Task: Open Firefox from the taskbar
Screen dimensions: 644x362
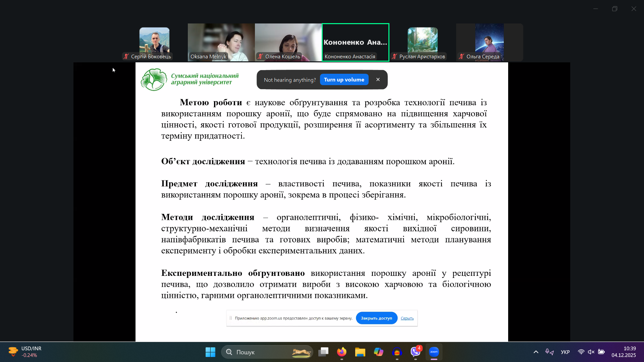Action: [342, 352]
